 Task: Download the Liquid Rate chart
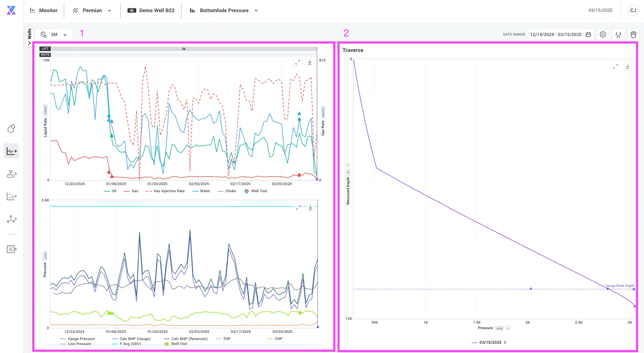[310, 62]
